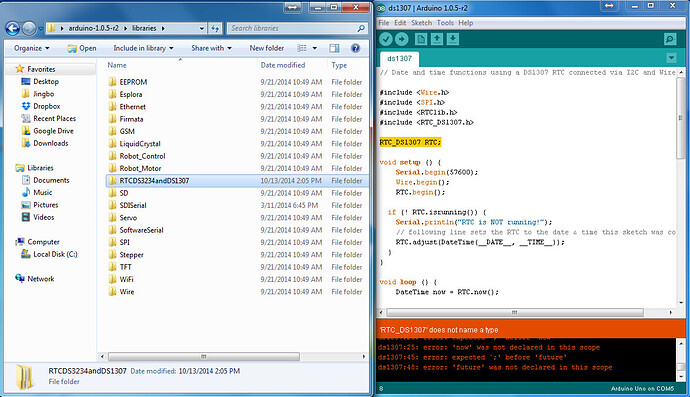
Task: Click Arduino code editor horizontal scrollbar
Action: pos(515,312)
